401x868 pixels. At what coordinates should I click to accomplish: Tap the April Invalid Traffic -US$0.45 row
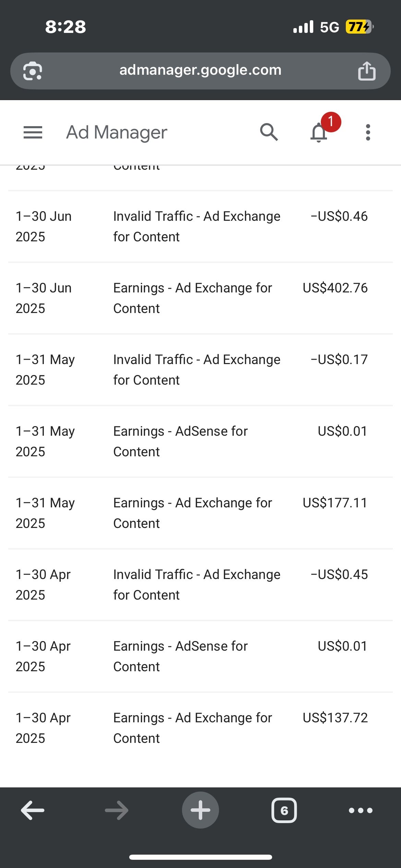200,585
